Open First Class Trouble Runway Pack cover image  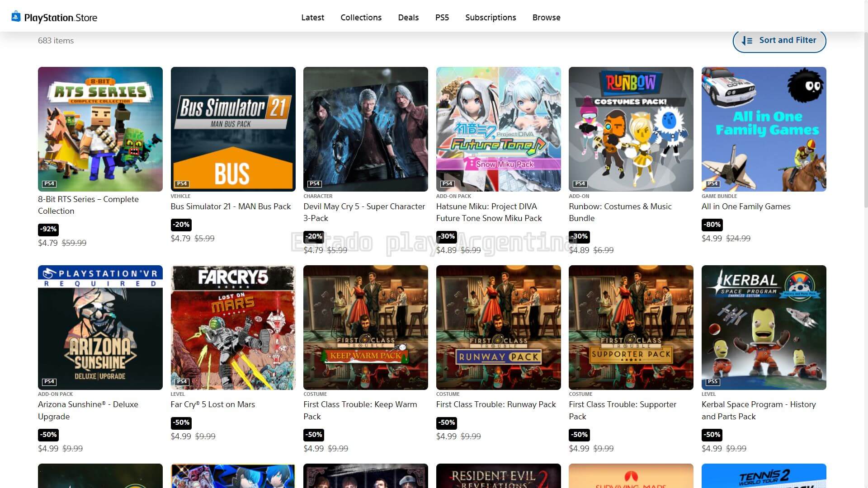[x=498, y=328]
